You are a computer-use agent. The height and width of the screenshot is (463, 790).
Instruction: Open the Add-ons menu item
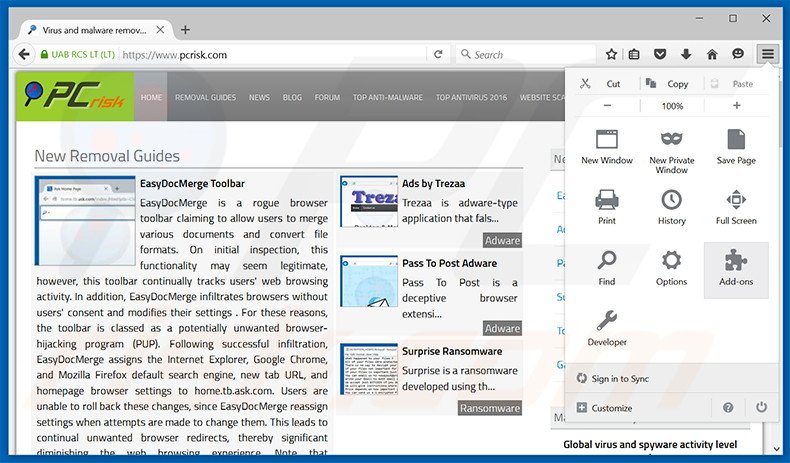(736, 270)
